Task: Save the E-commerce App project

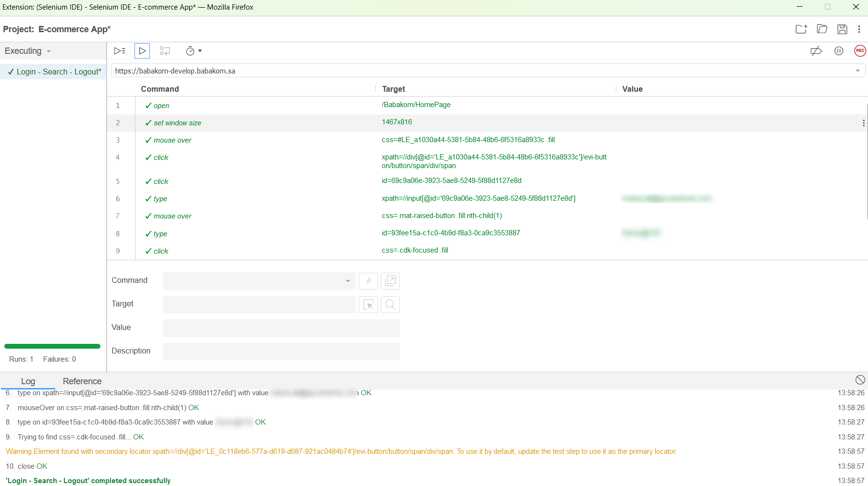Action: point(842,29)
